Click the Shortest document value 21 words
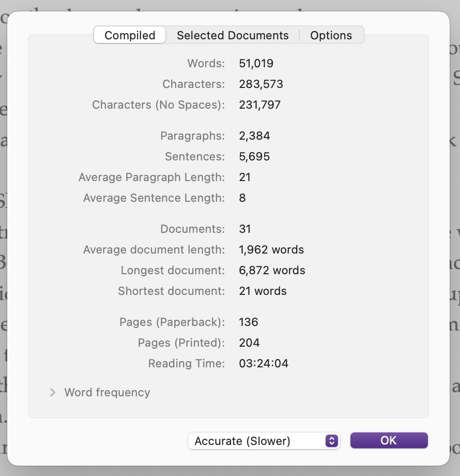 coord(263,291)
